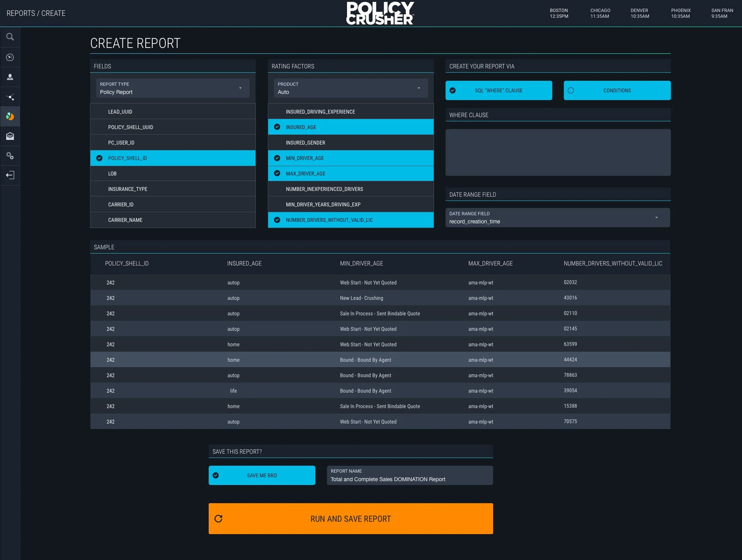Click inside the REPORT NAME text field
The width and height of the screenshot is (742, 560).
409,479
